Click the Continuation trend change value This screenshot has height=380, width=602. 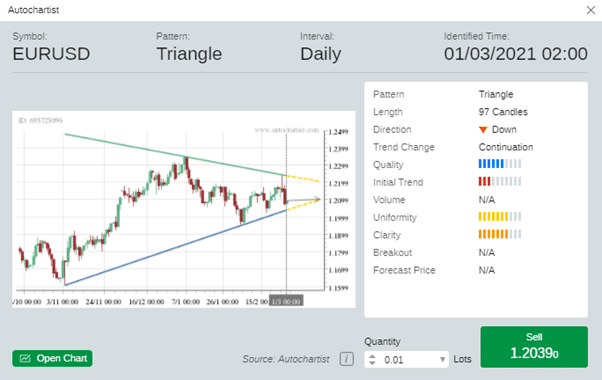506,147
